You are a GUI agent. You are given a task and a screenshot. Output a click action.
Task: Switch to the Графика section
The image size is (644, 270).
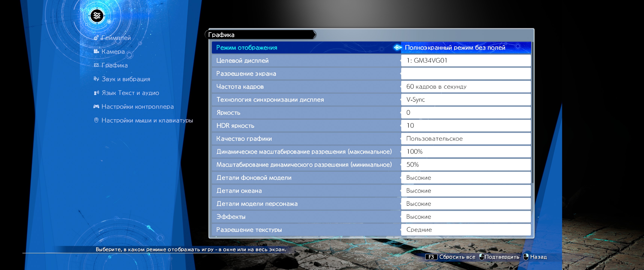(115, 65)
